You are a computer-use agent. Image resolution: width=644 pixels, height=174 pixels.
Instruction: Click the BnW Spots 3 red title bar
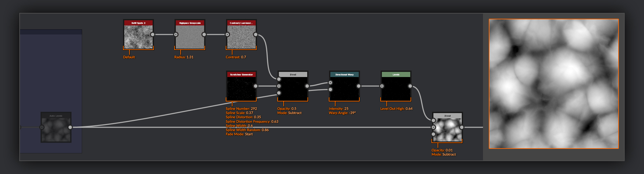(138, 23)
